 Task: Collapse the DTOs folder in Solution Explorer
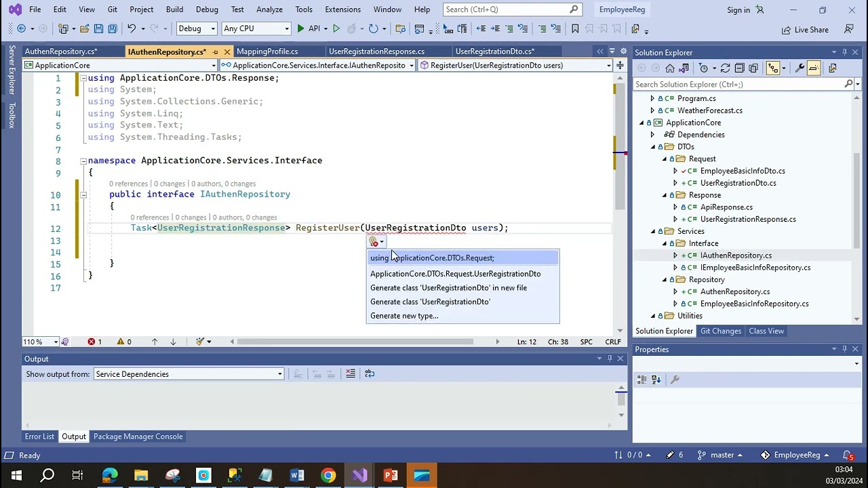[x=653, y=147]
